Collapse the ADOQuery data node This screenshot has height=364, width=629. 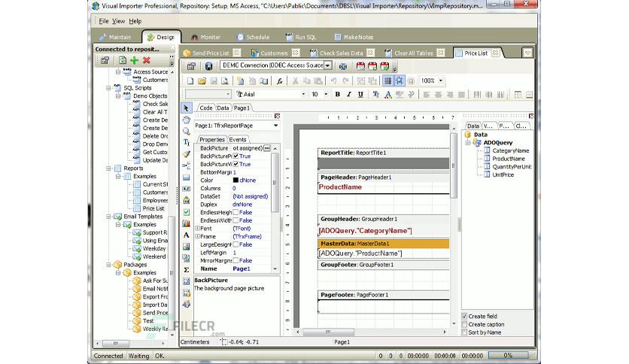point(468,142)
